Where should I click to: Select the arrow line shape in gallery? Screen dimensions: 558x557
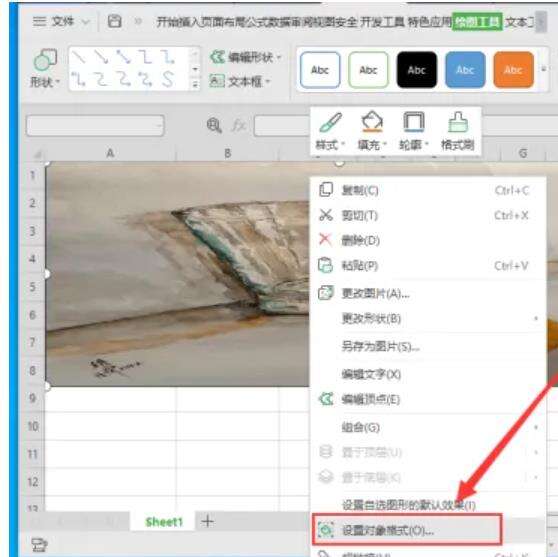(x=101, y=57)
